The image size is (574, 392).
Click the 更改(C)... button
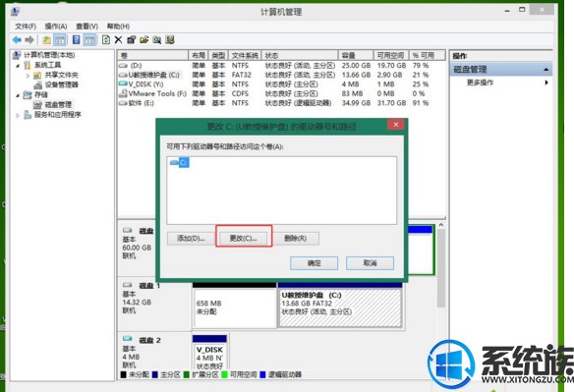pyautogui.click(x=244, y=239)
